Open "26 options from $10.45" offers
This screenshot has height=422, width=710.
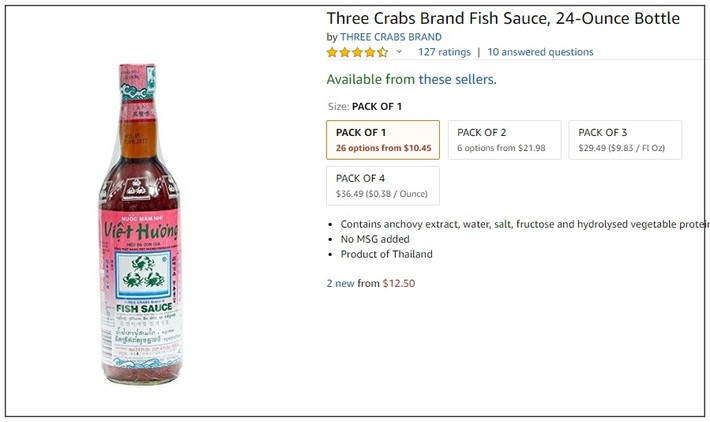384,148
